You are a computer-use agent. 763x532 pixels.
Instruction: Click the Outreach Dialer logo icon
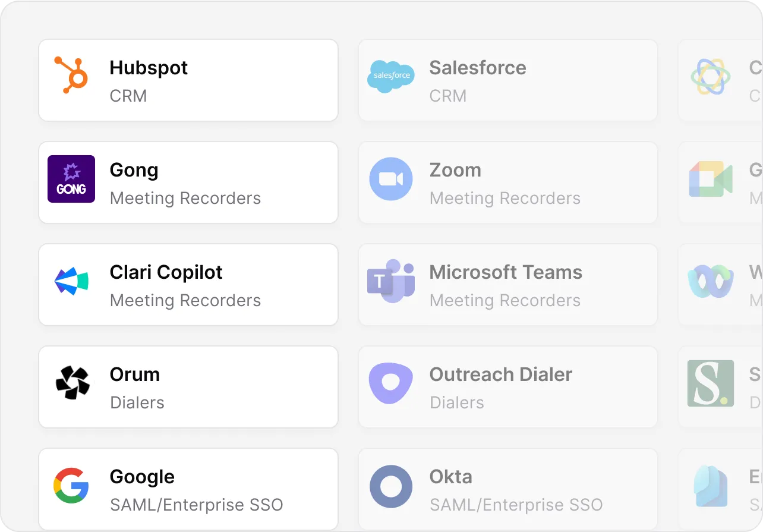391,383
